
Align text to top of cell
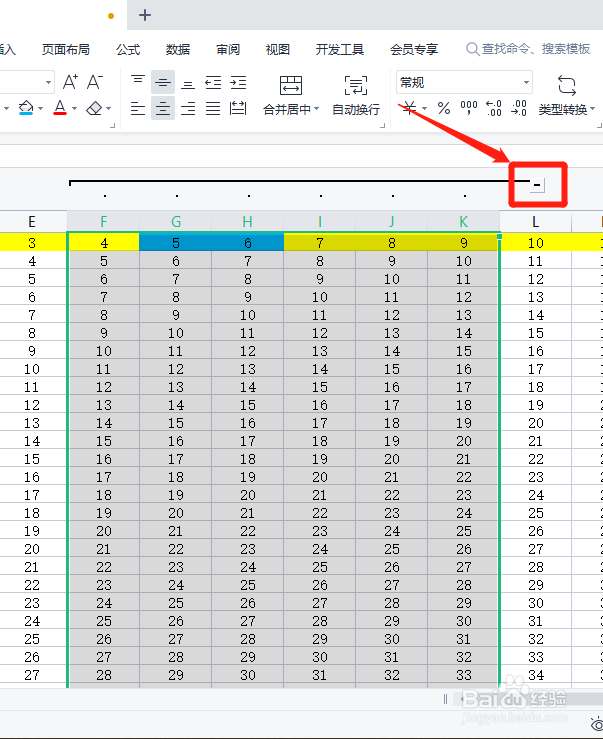coord(138,82)
